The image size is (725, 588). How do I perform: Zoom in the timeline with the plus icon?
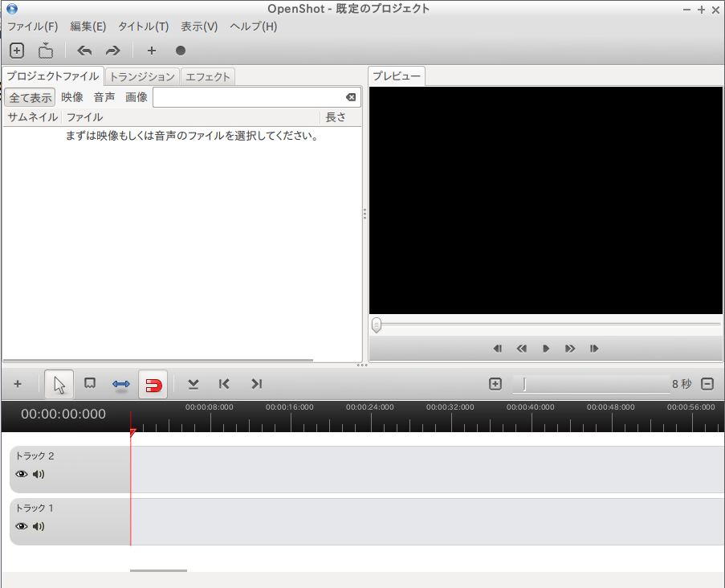click(495, 383)
